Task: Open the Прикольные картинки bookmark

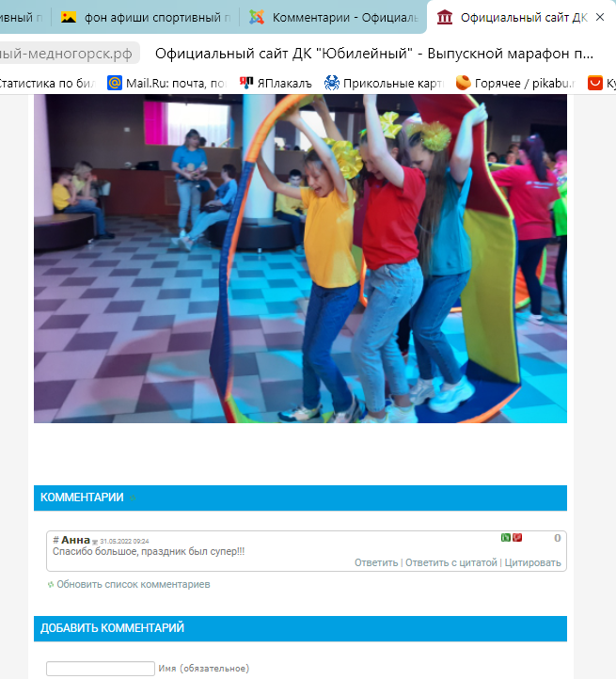Action: (x=385, y=83)
